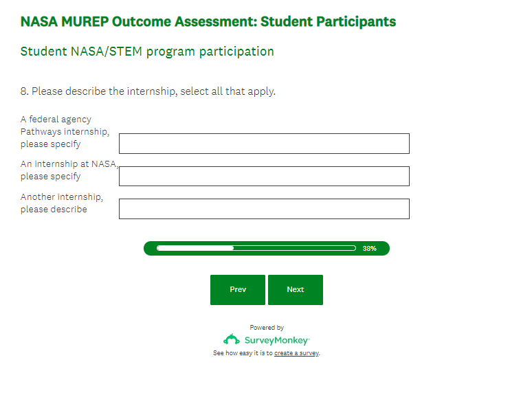
Task: Click the 38% progress label
Action: 369,249
